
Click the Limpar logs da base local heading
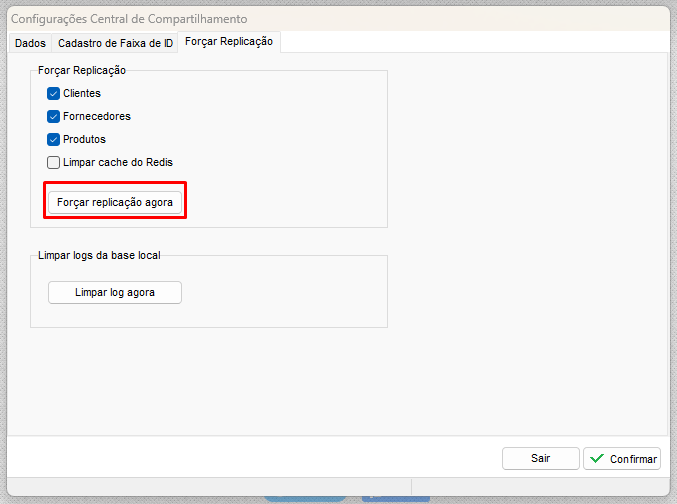coord(99,255)
